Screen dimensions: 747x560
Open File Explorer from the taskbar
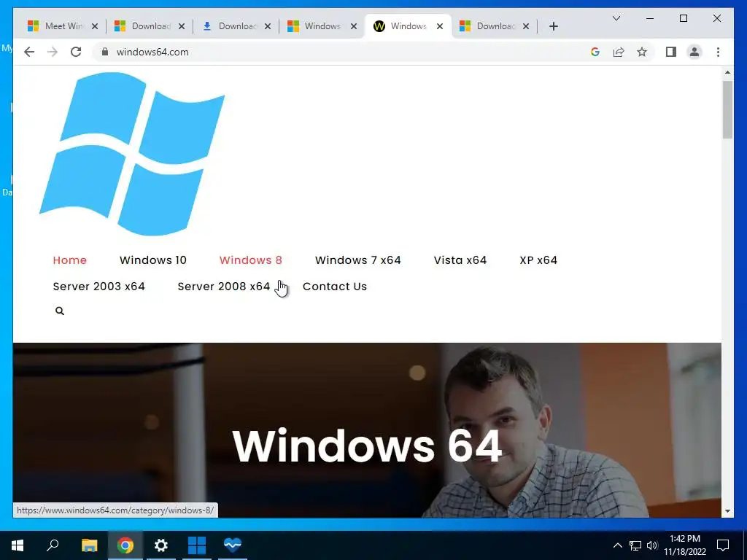coord(89,545)
